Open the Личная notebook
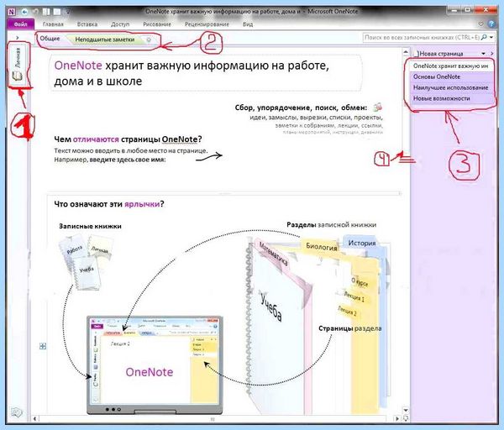This screenshot has height=430, width=504. point(18,64)
